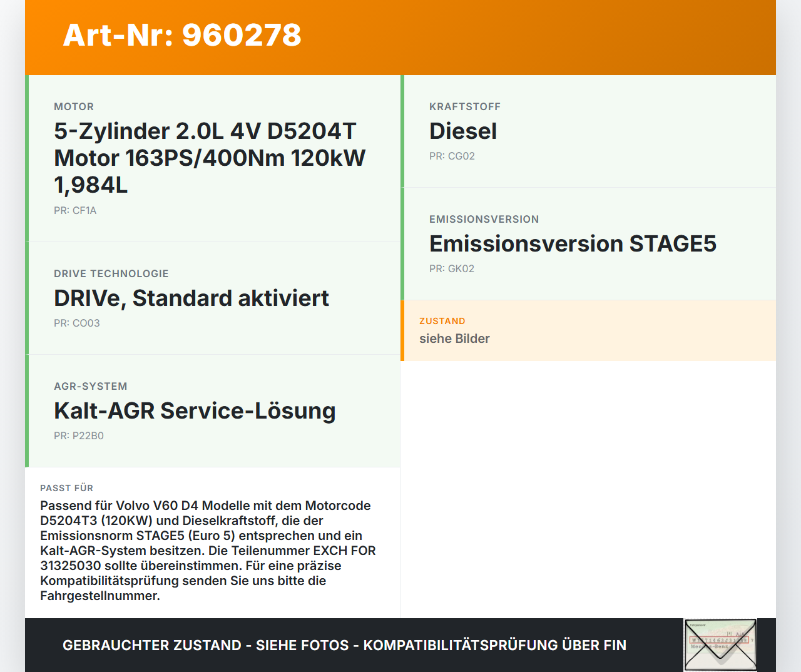Select the Diesel fuel heading

point(463,131)
